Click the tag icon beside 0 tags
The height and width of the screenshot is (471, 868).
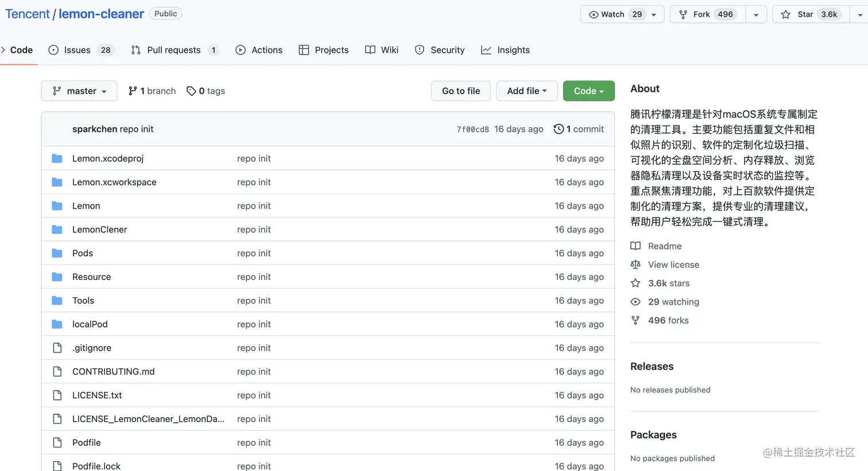191,91
